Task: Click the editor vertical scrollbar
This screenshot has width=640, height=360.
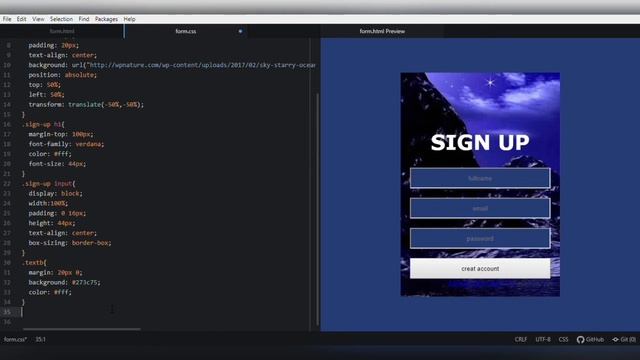Action: tap(318, 208)
